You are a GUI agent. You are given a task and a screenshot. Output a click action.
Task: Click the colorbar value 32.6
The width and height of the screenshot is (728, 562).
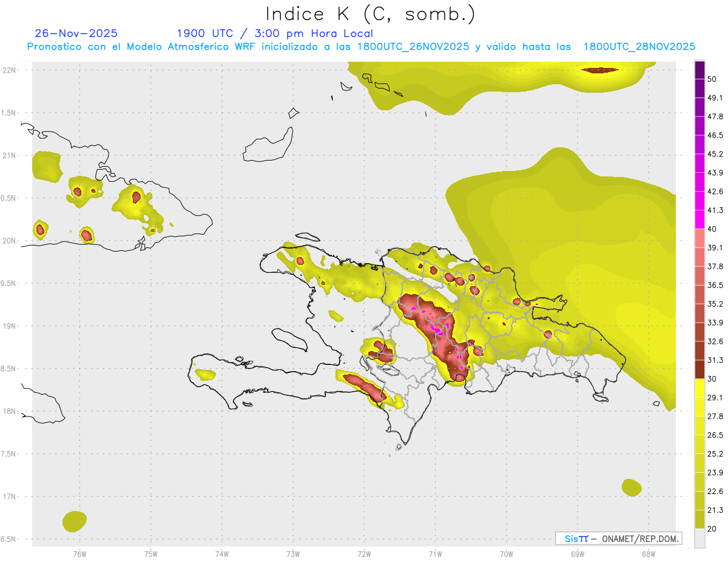(x=715, y=341)
